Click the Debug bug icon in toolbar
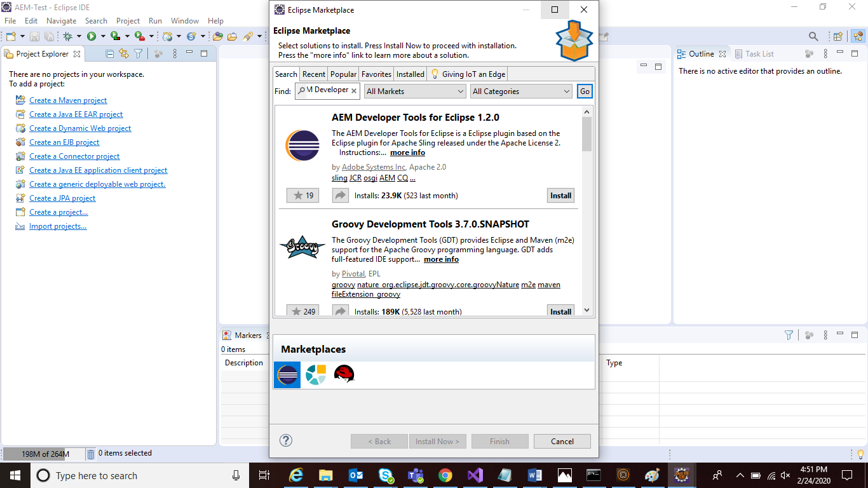868x488 pixels. pos(67,36)
